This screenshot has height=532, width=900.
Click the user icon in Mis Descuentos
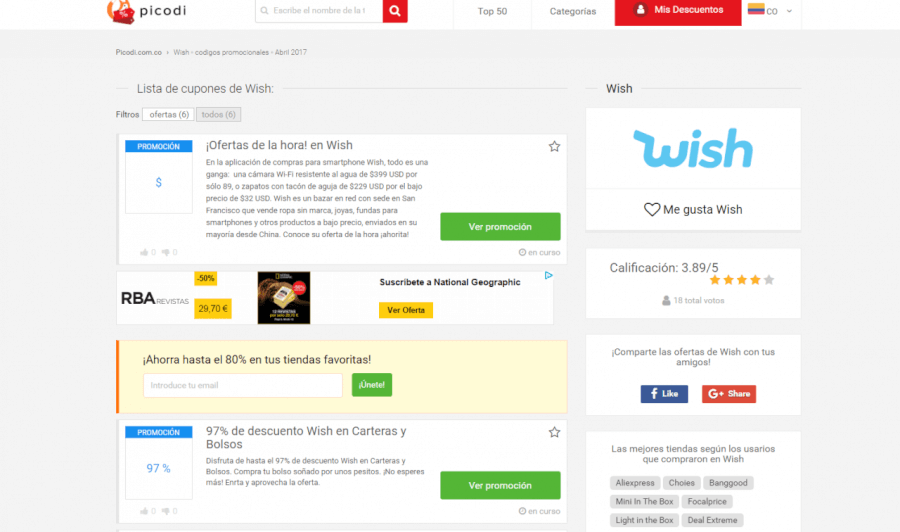pos(641,10)
